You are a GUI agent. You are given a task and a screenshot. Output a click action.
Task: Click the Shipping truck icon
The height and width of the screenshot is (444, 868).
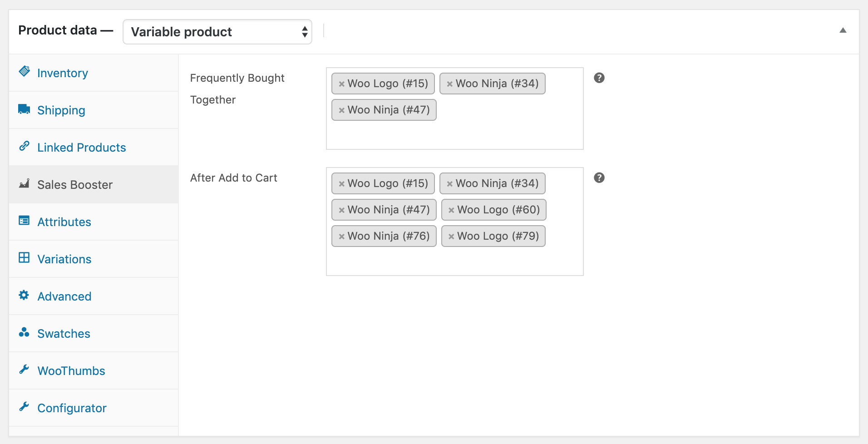(24, 109)
